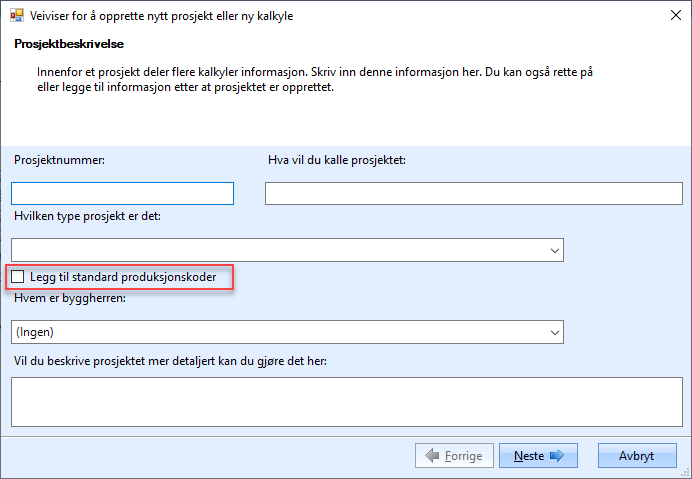Click the blue right arrow on Neste
This screenshot has width=692, height=479.
pos(557,455)
